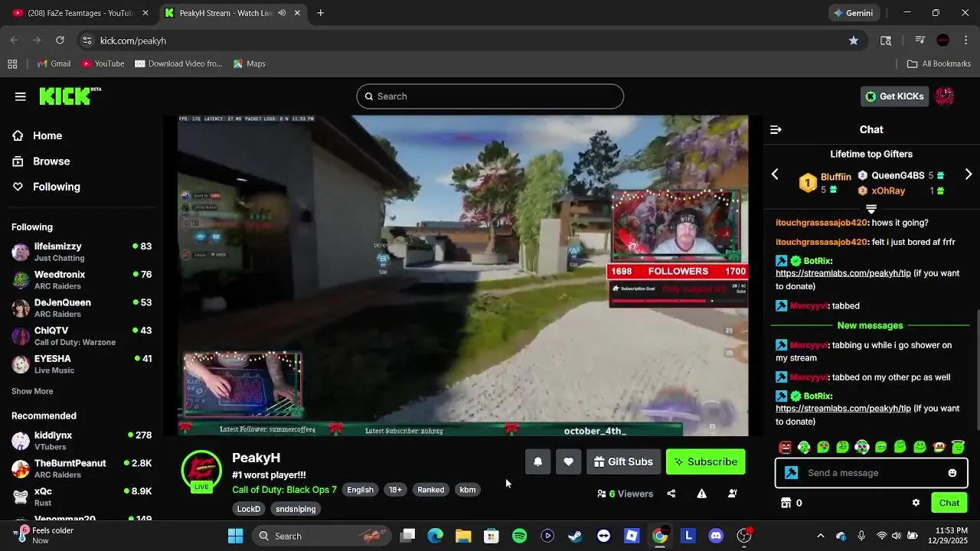Jump to New messages in chat
The image size is (980, 551).
[x=870, y=326]
